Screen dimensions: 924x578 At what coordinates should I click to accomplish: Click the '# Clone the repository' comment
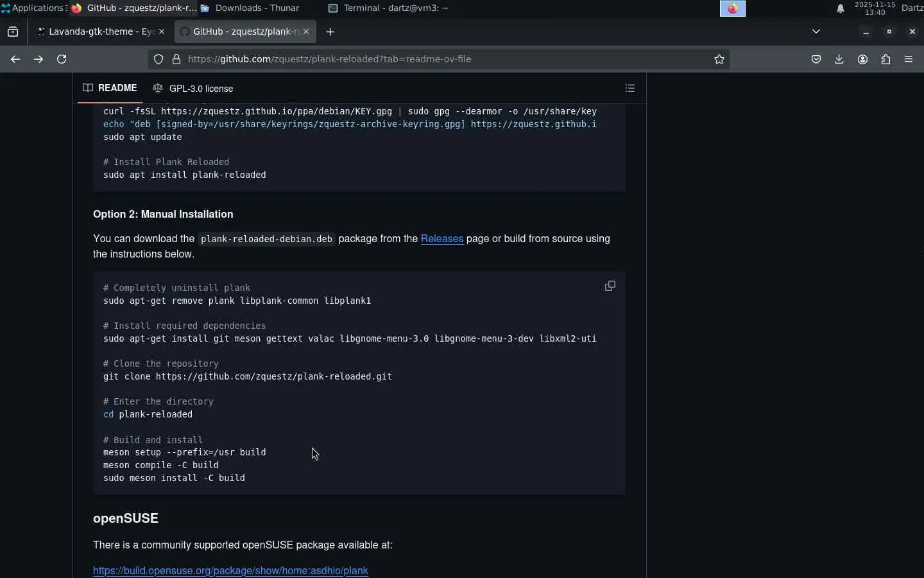(x=161, y=364)
